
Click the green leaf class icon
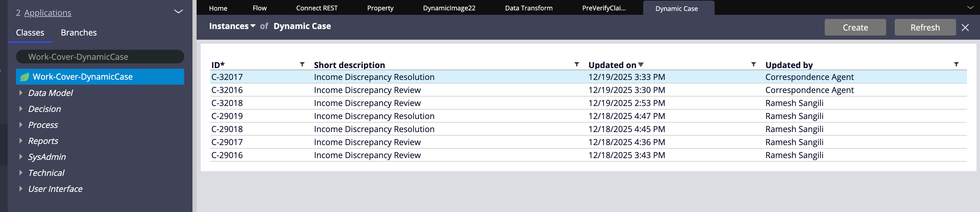coord(24,77)
